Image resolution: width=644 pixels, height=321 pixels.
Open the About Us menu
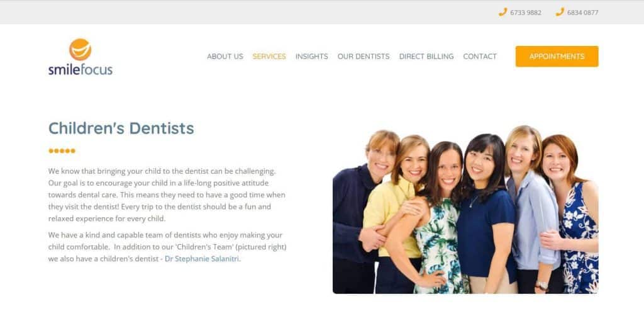point(225,56)
